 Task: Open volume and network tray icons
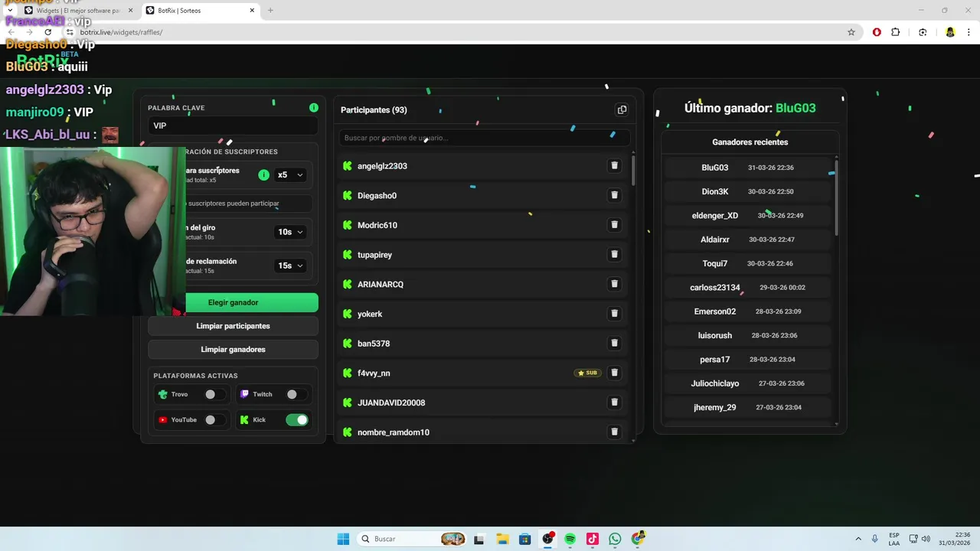click(920, 539)
